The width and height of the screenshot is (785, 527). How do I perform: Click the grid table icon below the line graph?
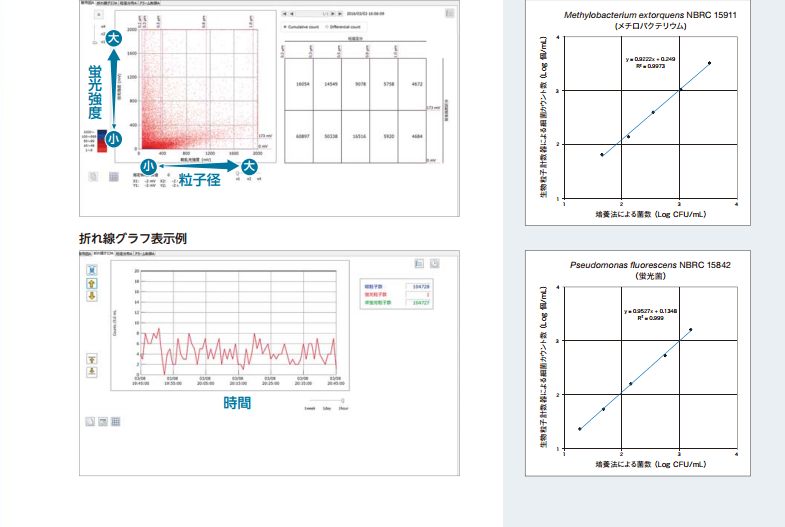115,422
